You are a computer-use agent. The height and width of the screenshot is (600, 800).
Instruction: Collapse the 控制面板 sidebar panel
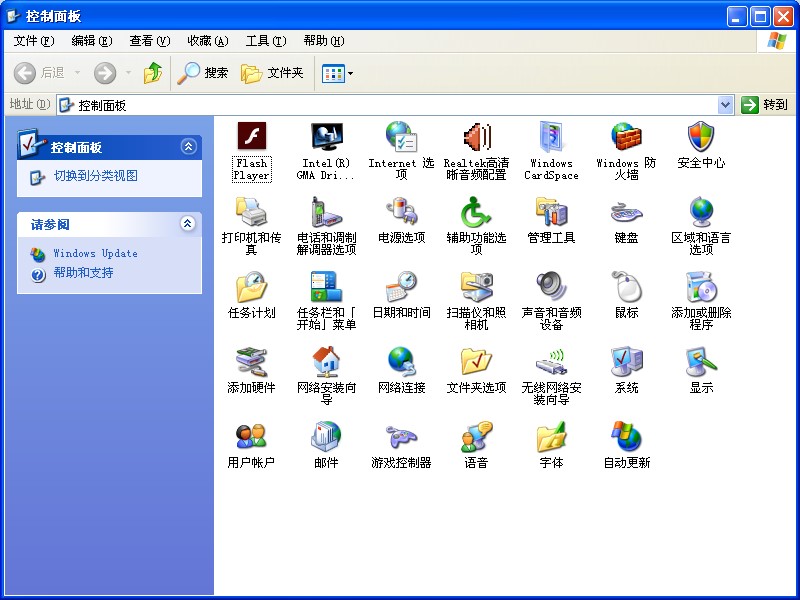tap(188, 147)
